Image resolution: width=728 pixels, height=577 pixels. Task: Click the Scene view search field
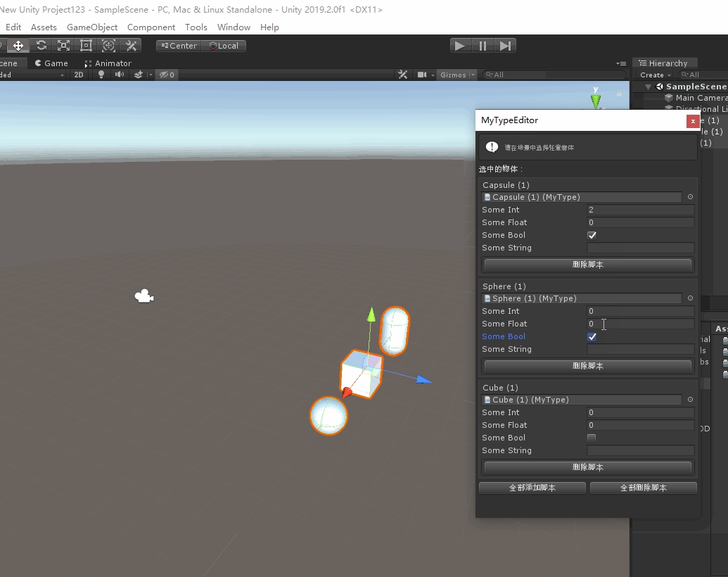coord(554,75)
